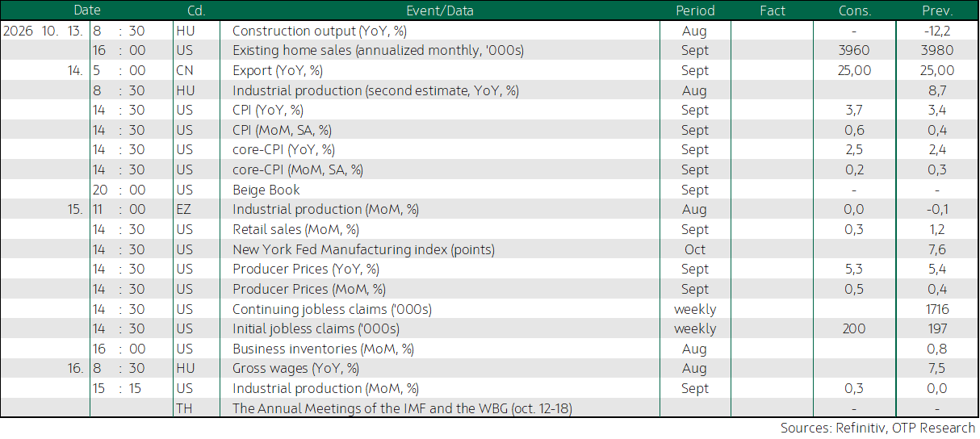Screen dimensions: 980x439
Task: Select the TH country code cell
Action: (183, 408)
